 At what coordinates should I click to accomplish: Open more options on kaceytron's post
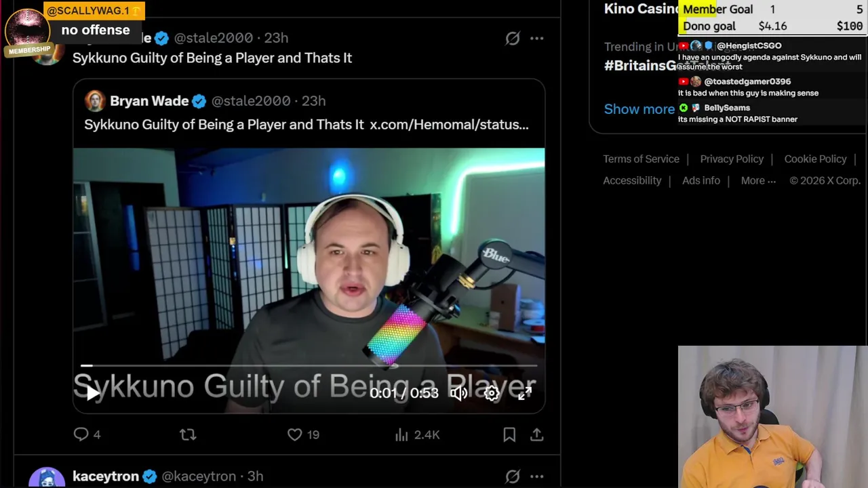537,476
